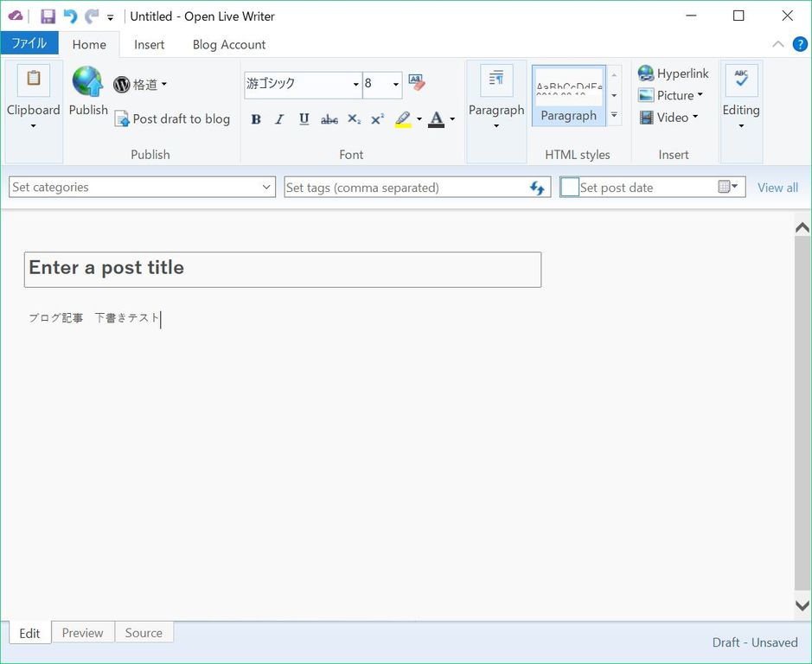The image size is (812, 664).
Task: Click the Video insert icon
Action: (x=646, y=118)
